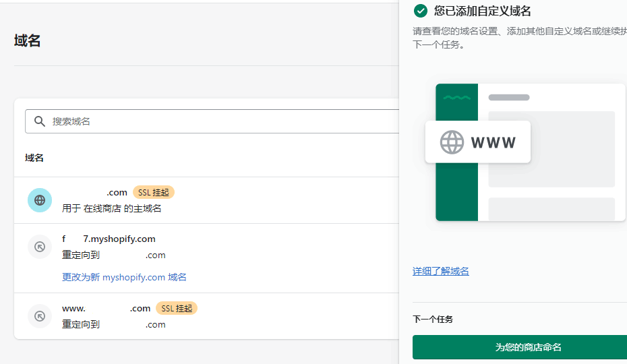This screenshot has height=364, width=627.
Task: Focus the 搜索域名 search field
Action: tap(216, 121)
